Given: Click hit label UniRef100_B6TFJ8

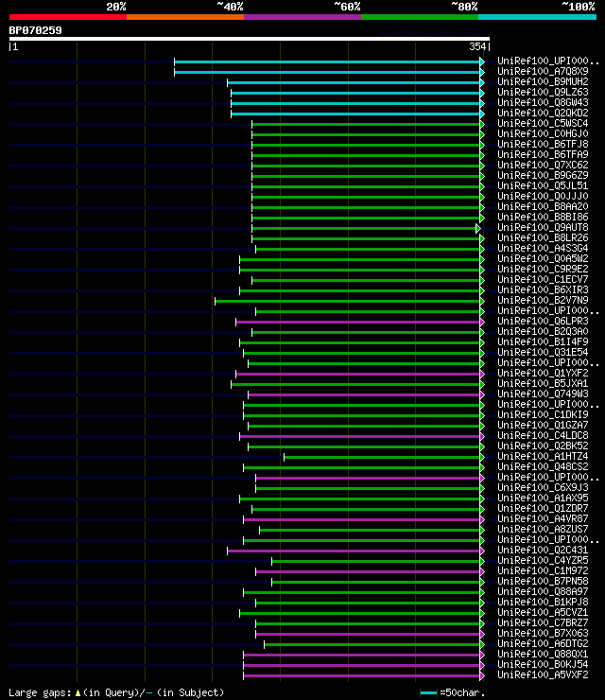Looking at the screenshot, I should click(543, 144).
